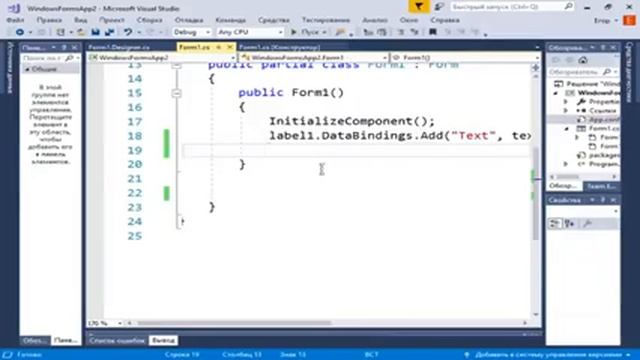Open the Сборка menu

149,20
